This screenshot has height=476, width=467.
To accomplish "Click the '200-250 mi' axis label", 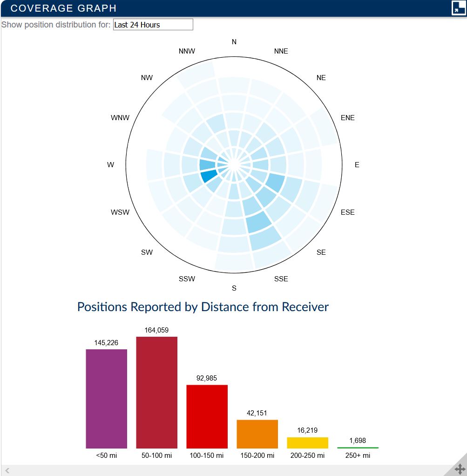I will tap(307, 456).
